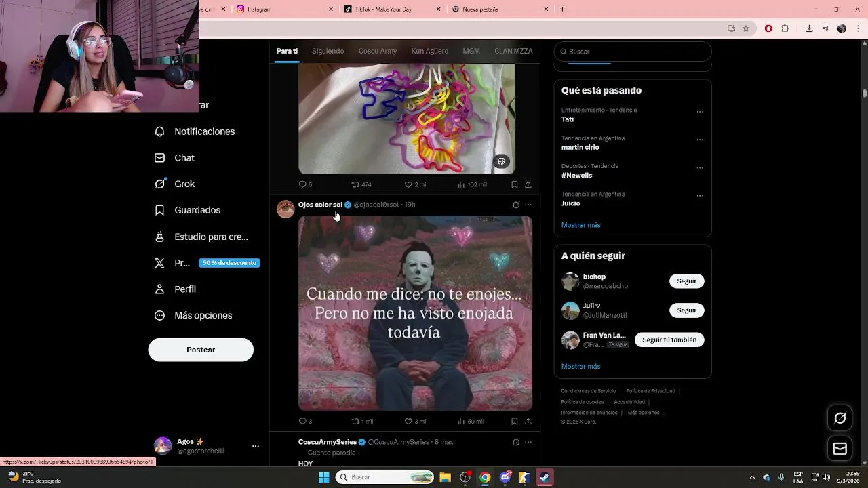This screenshot has height=488, width=868.
Task: Click the Postear button
Action: [201, 350]
